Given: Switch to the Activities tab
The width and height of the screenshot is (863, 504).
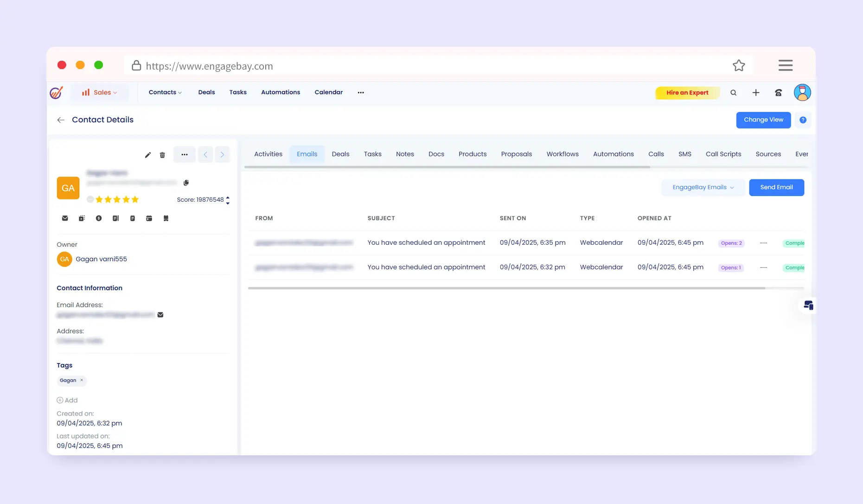Looking at the screenshot, I should click(268, 154).
